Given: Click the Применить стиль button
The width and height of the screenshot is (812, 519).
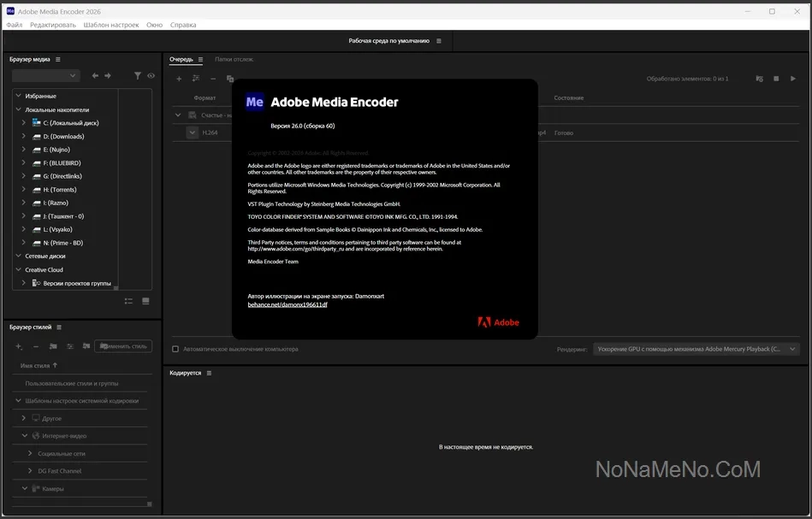Looking at the screenshot, I should pyautogui.click(x=123, y=346).
